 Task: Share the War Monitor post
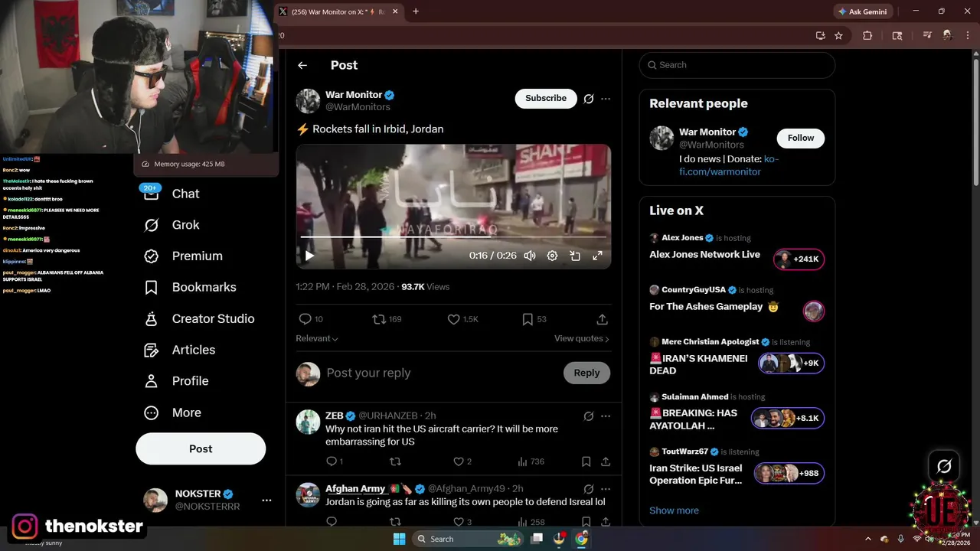coord(603,319)
